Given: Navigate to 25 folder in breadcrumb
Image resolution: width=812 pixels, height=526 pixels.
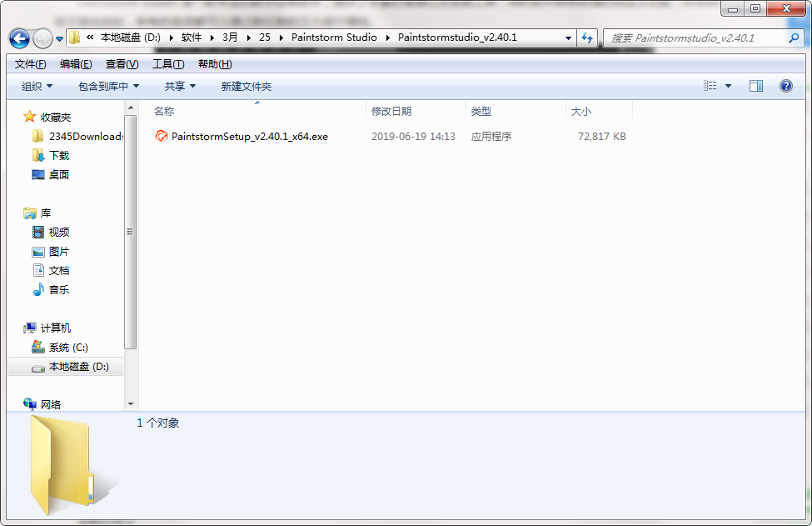Looking at the screenshot, I should coord(265,38).
